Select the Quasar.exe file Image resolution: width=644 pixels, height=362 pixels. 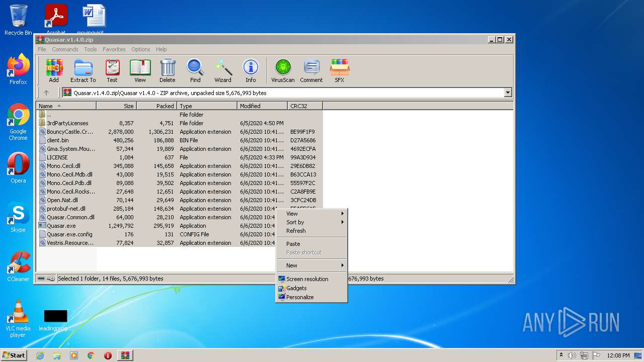(157, 226)
